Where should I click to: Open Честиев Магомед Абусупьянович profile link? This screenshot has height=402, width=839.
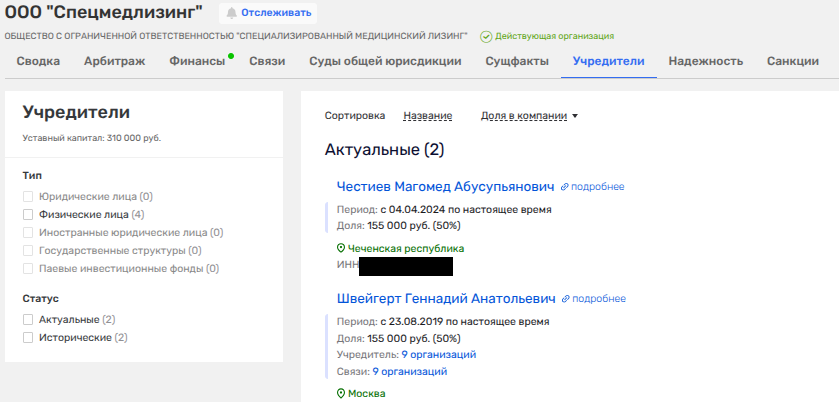[445, 186]
